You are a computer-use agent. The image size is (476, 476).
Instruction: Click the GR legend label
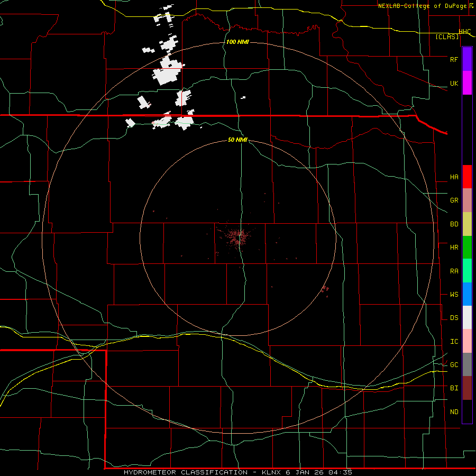pyautogui.click(x=454, y=200)
